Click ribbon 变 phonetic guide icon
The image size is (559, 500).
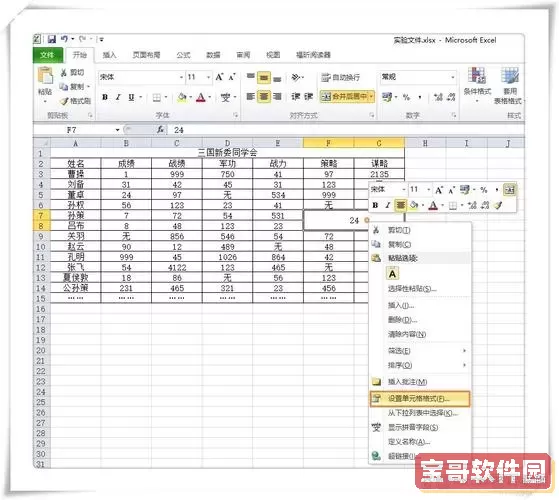coord(225,97)
